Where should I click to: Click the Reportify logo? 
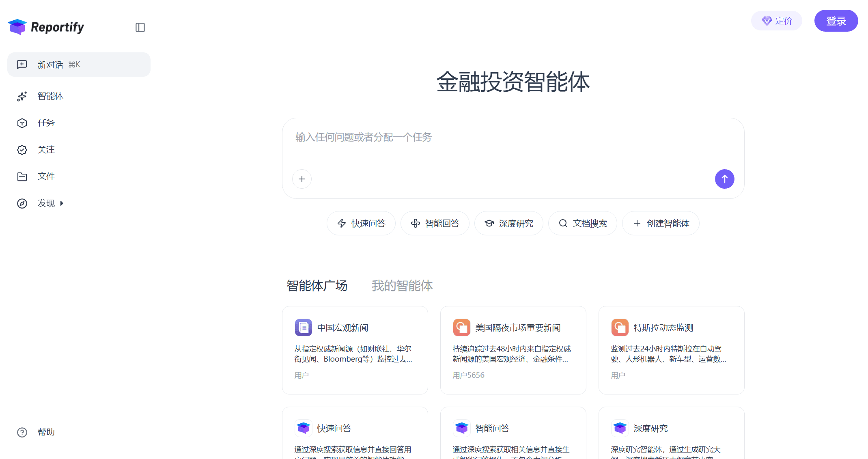point(45,27)
